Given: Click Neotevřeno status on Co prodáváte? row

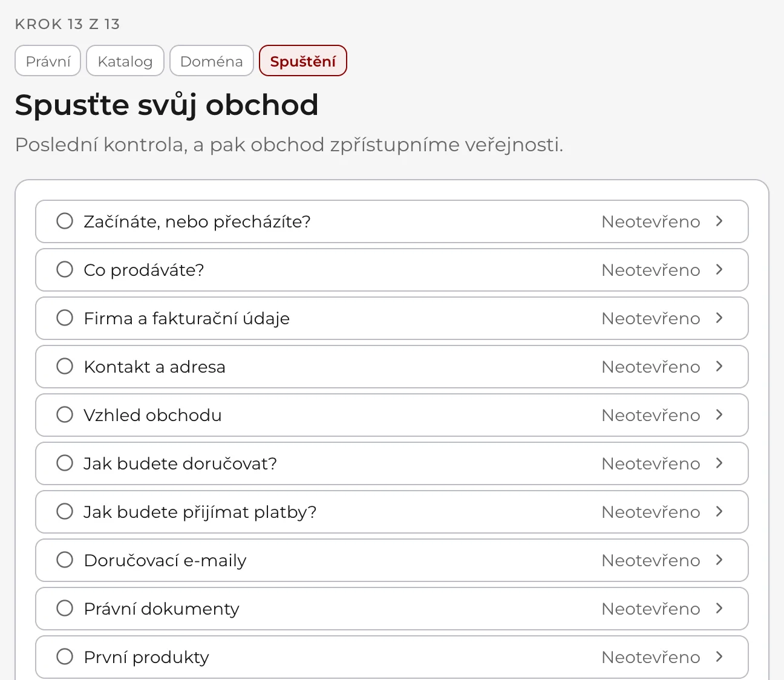Looking at the screenshot, I should coord(651,270).
